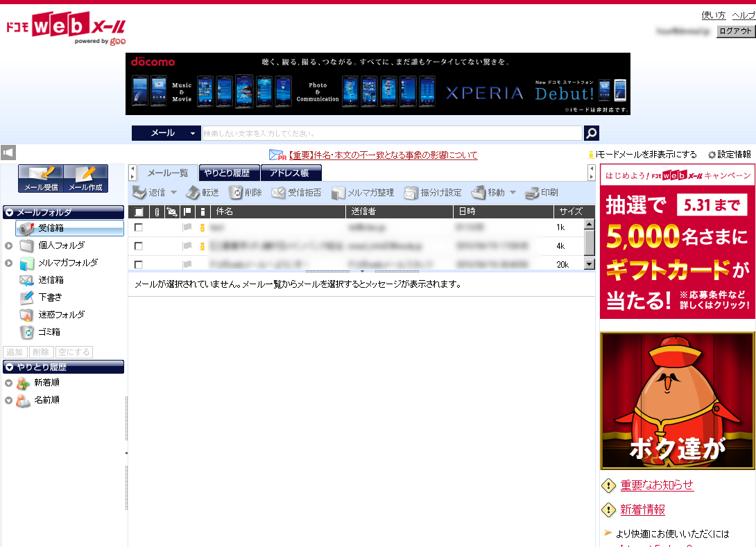Click the search text input field
The image size is (756, 547).
click(x=391, y=133)
